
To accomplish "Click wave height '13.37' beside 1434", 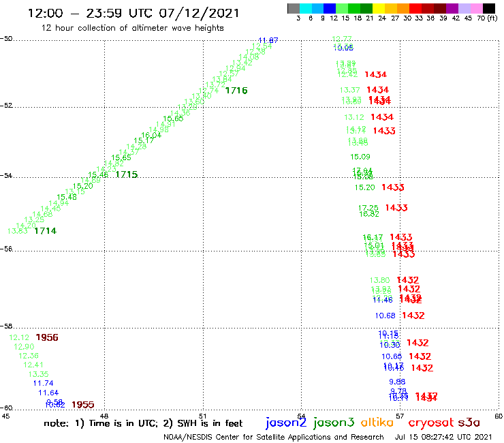I will [349, 90].
